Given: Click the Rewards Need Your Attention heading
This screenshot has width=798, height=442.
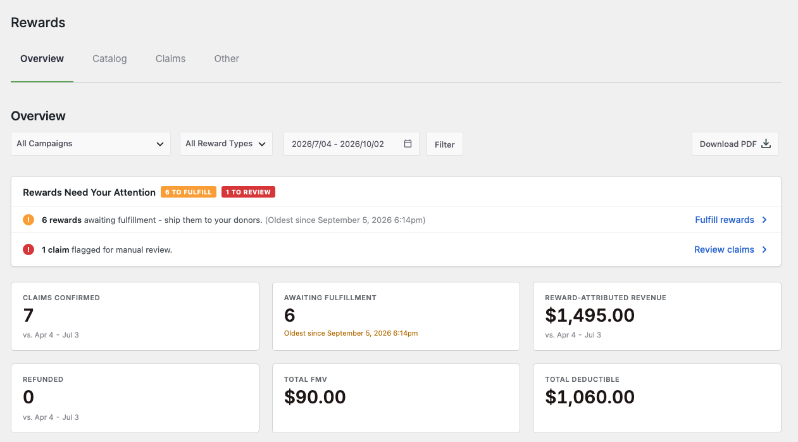Looking at the screenshot, I should point(89,192).
